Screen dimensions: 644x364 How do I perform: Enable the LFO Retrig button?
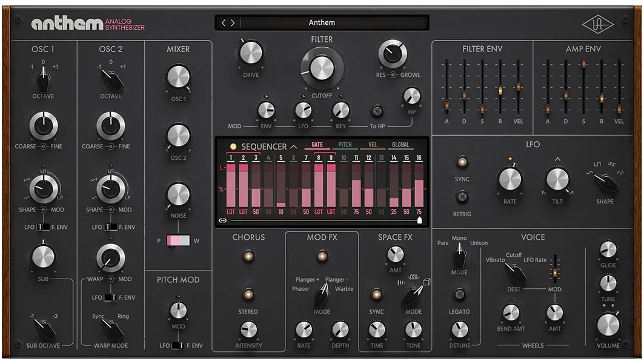coord(462,197)
